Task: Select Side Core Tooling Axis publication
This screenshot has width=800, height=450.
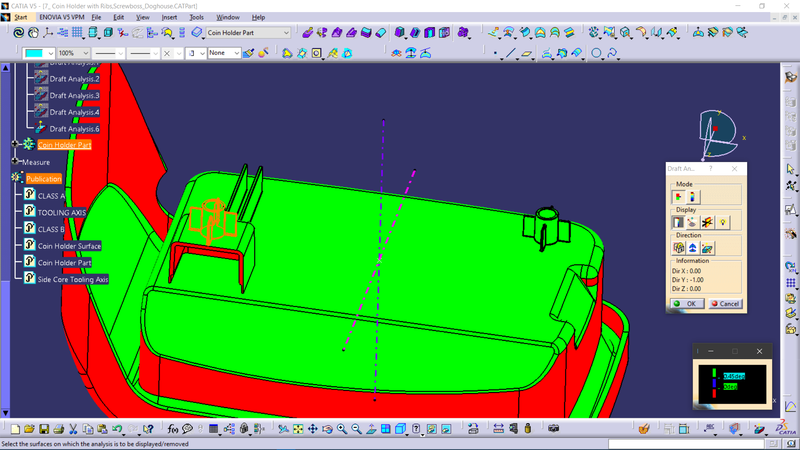Action: [x=73, y=280]
